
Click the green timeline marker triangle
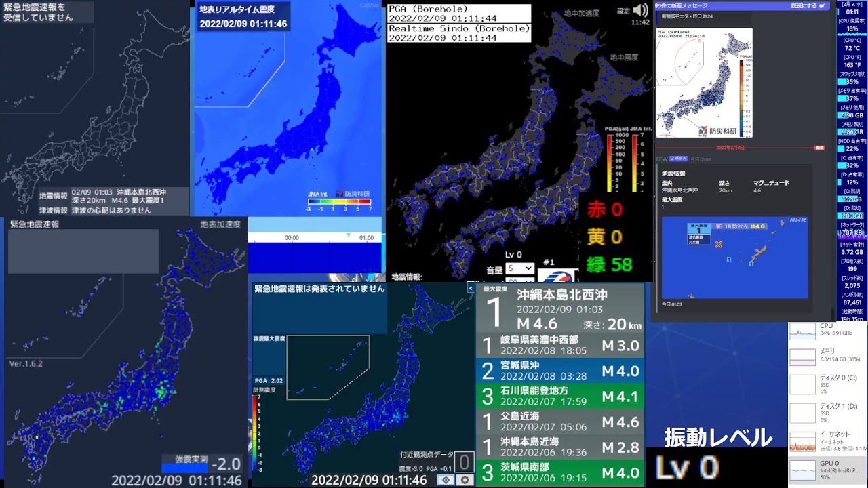tap(349, 235)
